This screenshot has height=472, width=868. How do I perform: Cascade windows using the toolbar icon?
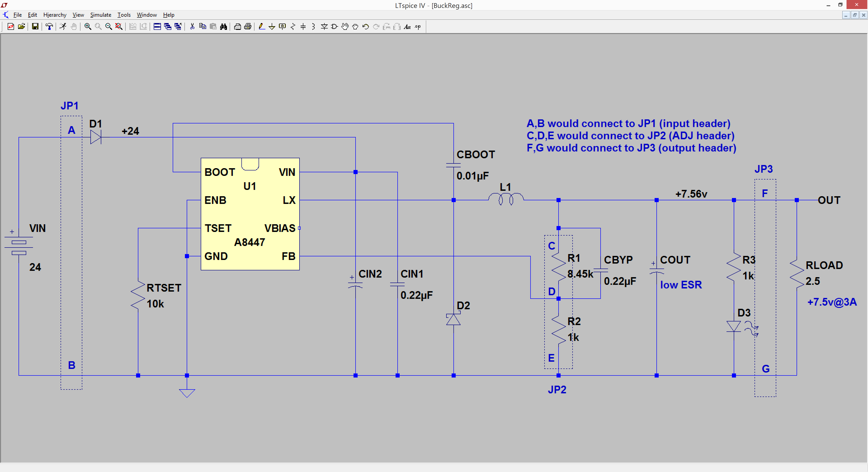tap(167, 27)
